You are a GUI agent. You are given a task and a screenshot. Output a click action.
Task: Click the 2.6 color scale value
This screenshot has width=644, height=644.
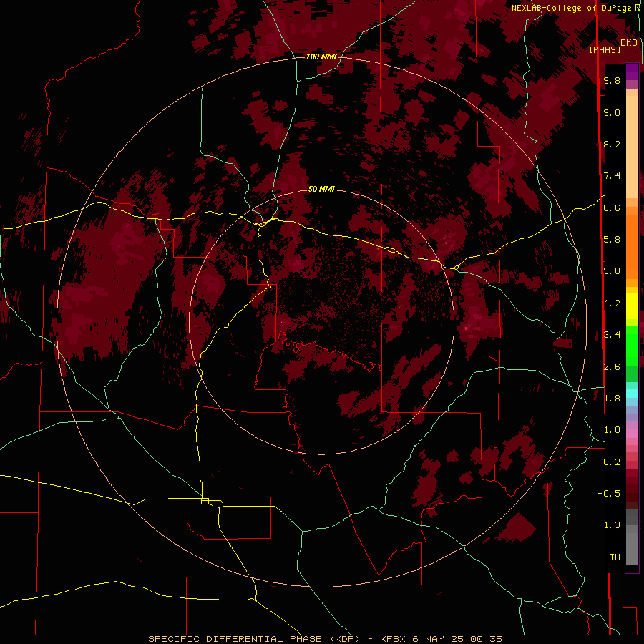pos(612,367)
